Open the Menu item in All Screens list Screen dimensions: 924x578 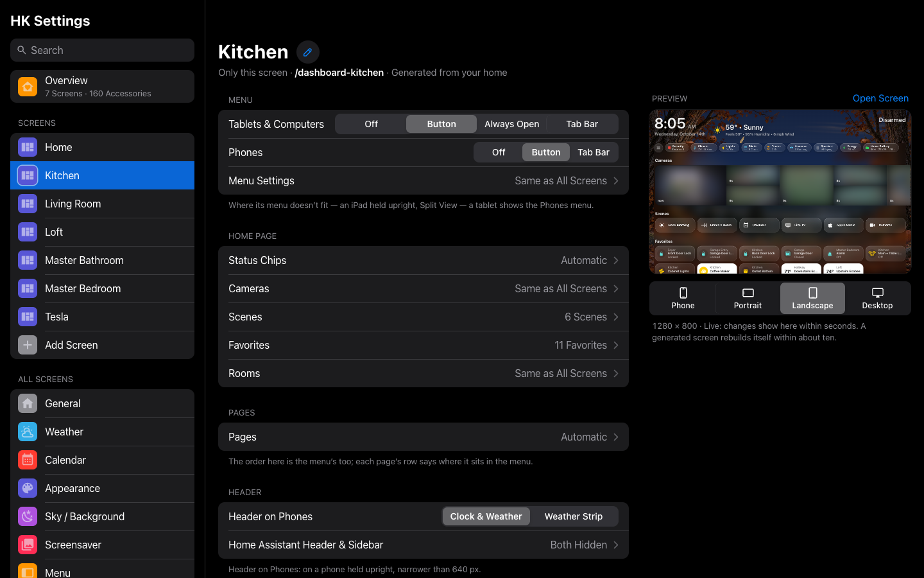coord(102,570)
